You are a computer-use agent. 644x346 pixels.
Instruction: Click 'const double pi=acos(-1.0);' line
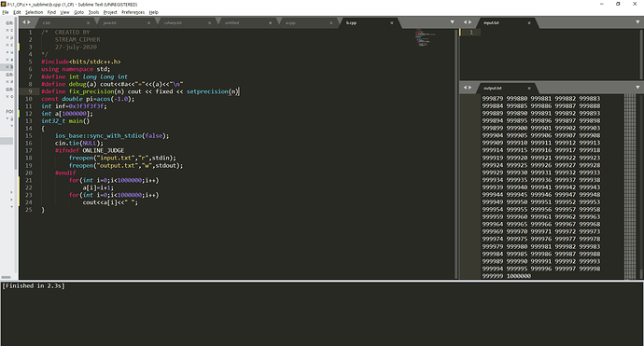88,99
